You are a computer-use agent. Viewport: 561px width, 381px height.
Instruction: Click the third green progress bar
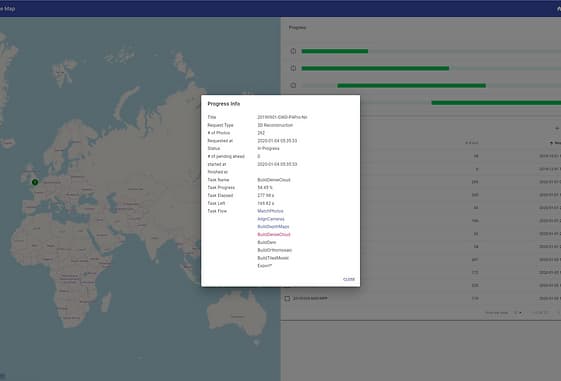tap(411, 86)
